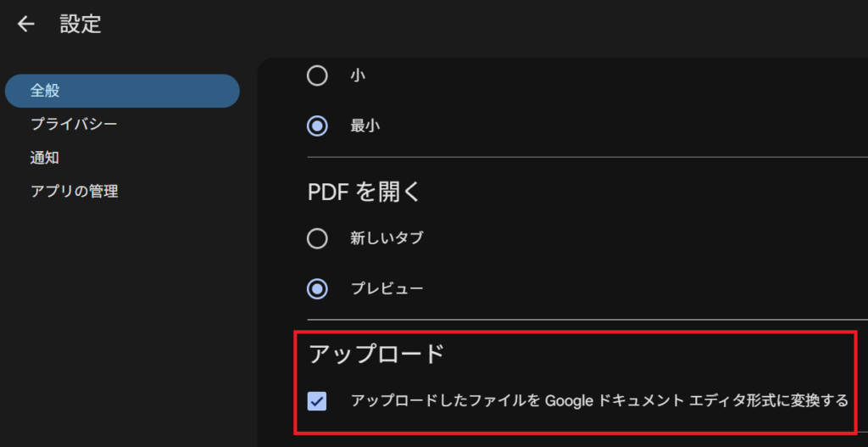
Task: Go to the プライバシー section
Action: pos(74,125)
